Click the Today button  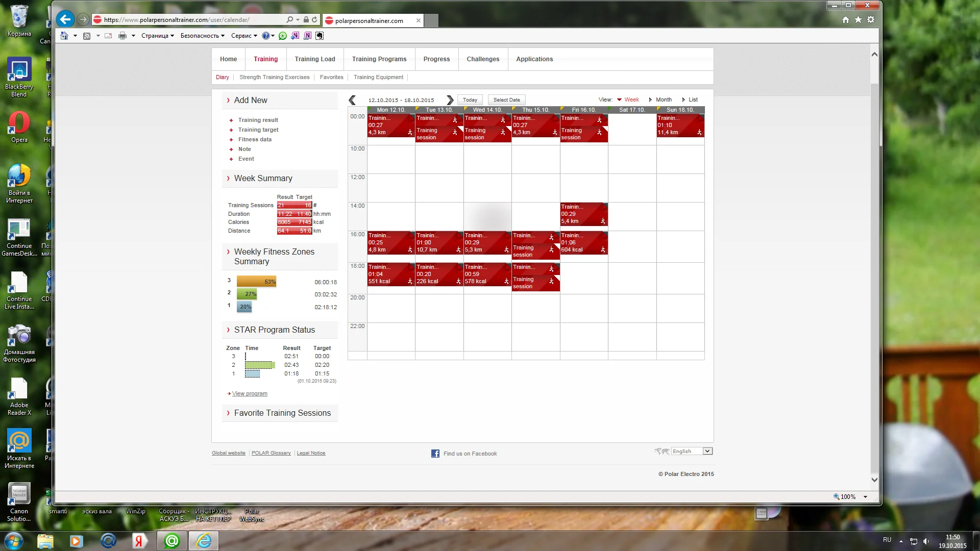pyautogui.click(x=470, y=100)
